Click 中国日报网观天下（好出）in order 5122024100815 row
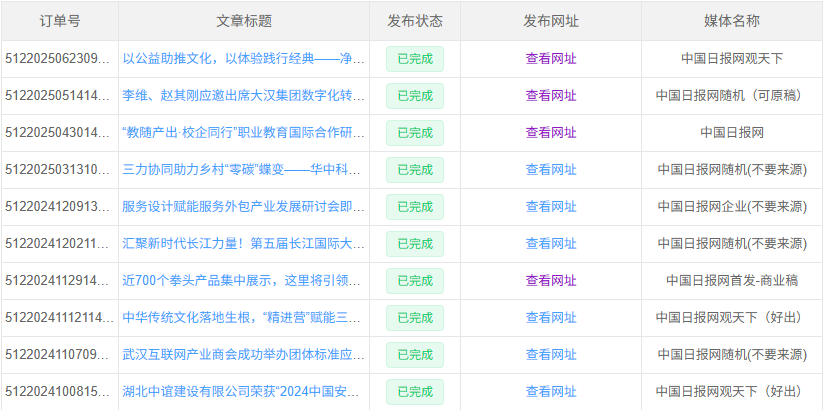Image resolution: width=823 pixels, height=410 pixels. [732, 392]
